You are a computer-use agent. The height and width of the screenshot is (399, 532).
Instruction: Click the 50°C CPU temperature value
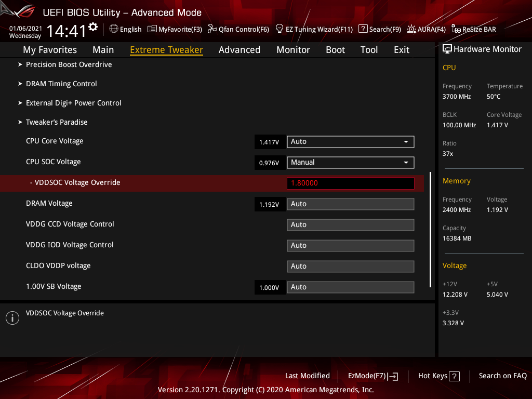(x=494, y=97)
